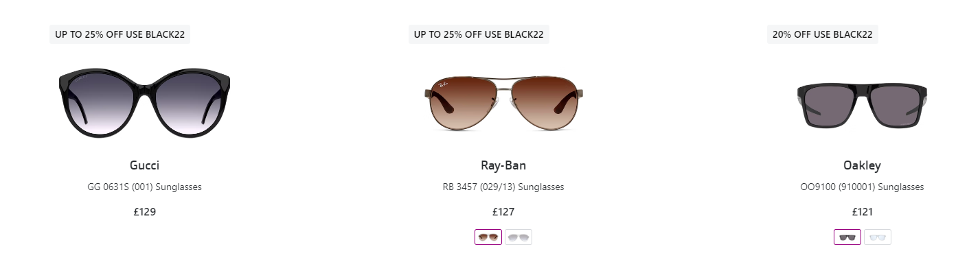Open the black Oakley sunglasses image
Image resolution: width=980 pixels, height=258 pixels.
(862, 105)
